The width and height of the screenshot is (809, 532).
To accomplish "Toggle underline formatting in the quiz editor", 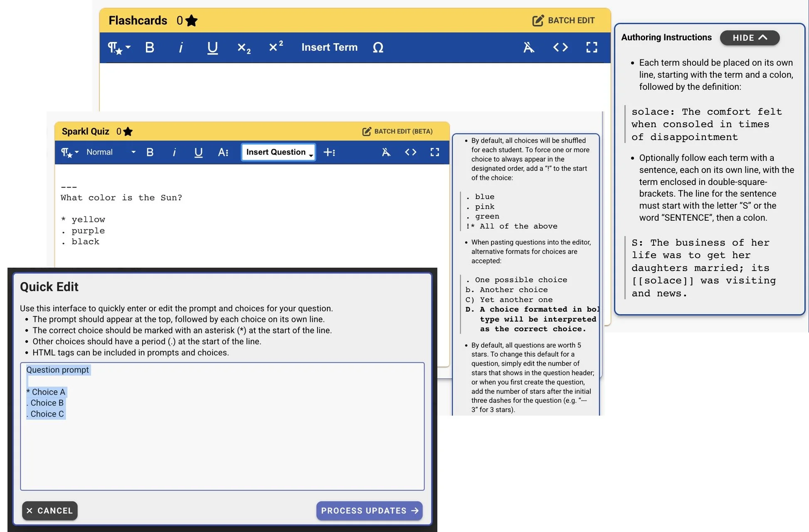I will (x=198, y=152).
